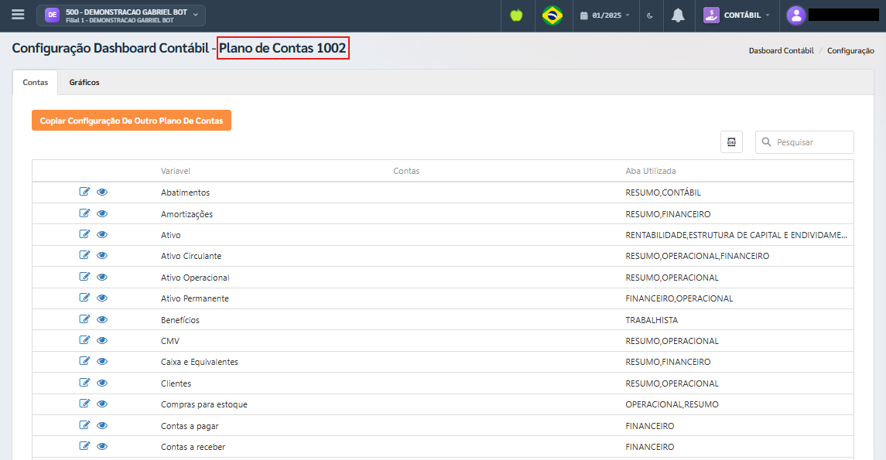Select the Clientes variable name
The width and height of the screenshot is (886, 460).
point(176,383)
